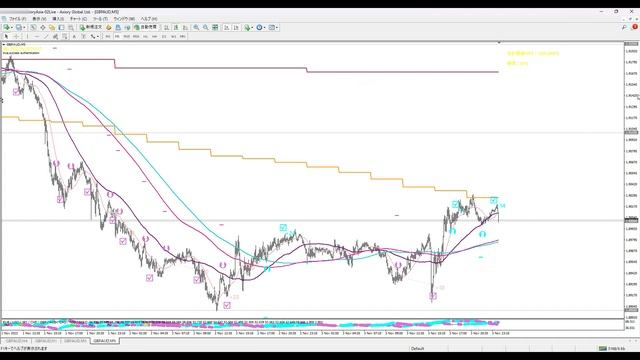
Task: Switch to M5 timeframe
Action: 117,36
